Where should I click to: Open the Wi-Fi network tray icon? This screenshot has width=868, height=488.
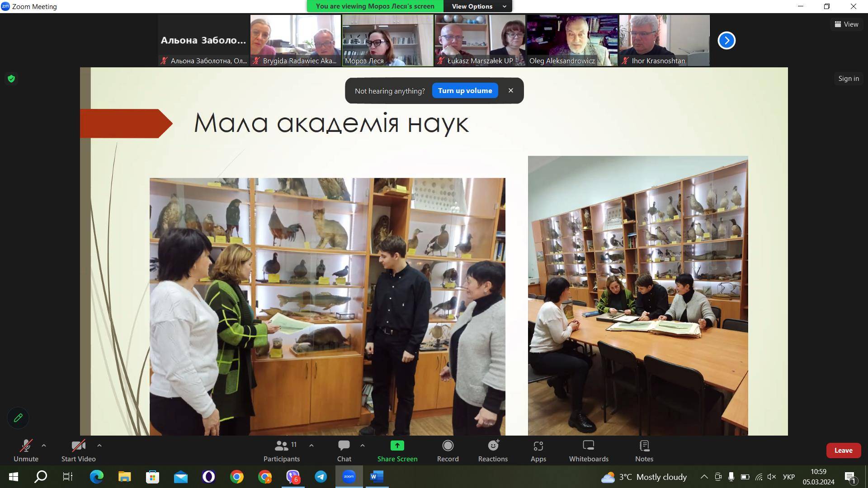click(x=759, y=477)
